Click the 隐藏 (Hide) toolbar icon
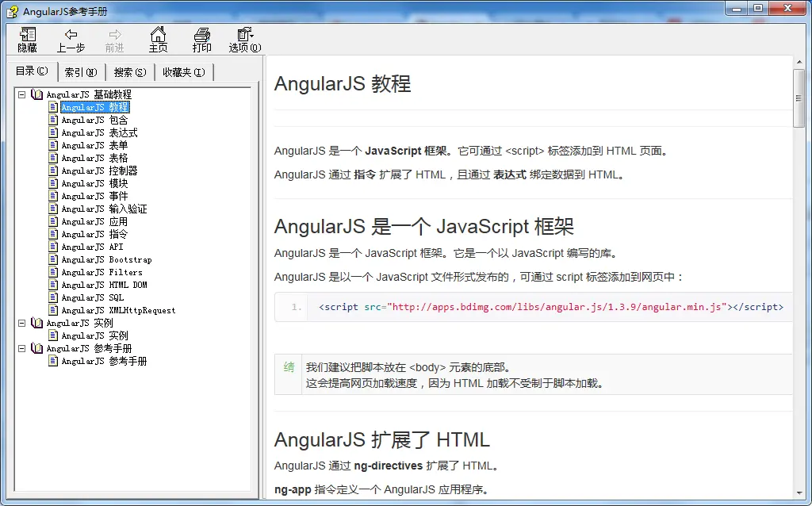 tap(28, 35)
